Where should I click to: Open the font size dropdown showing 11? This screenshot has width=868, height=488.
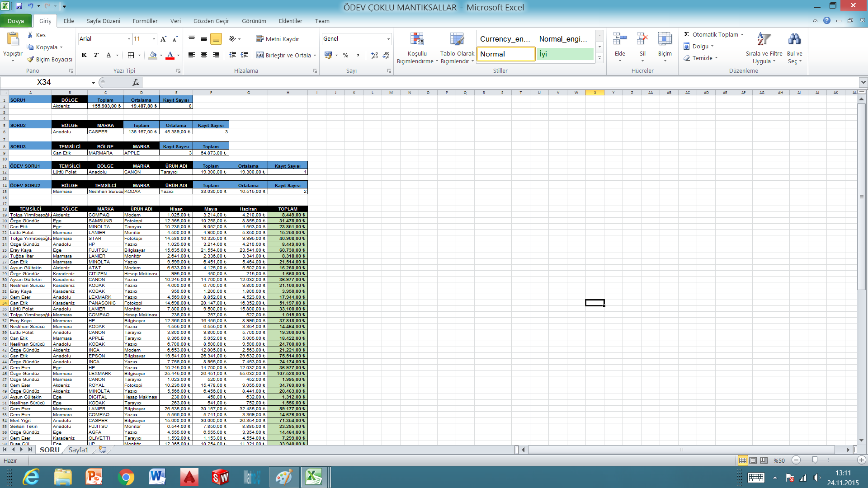point(154,39)
